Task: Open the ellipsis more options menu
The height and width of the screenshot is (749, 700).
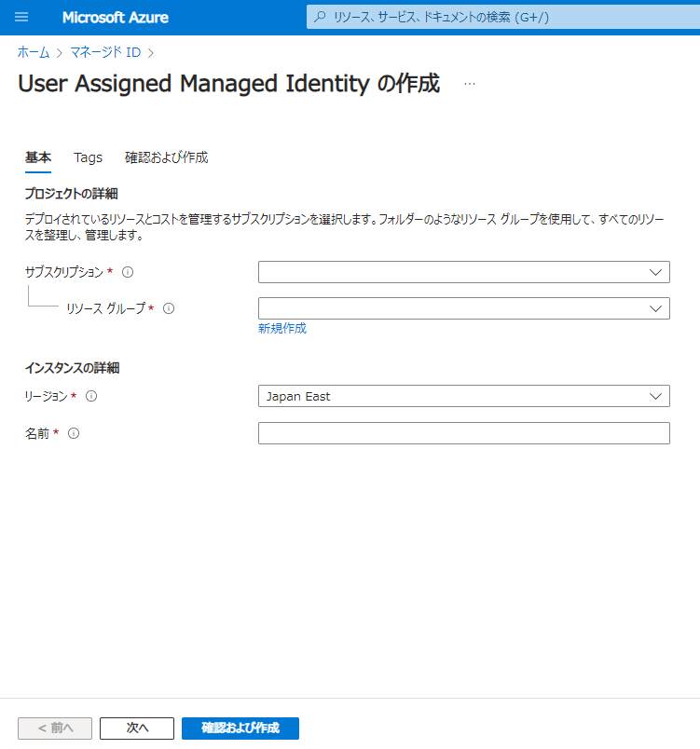Action: coord(470,84)
